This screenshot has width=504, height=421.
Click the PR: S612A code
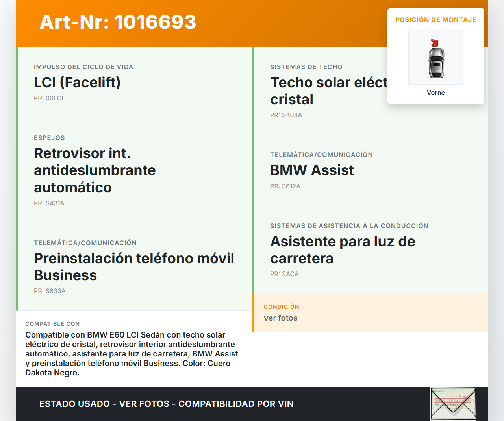click(285, 186)
